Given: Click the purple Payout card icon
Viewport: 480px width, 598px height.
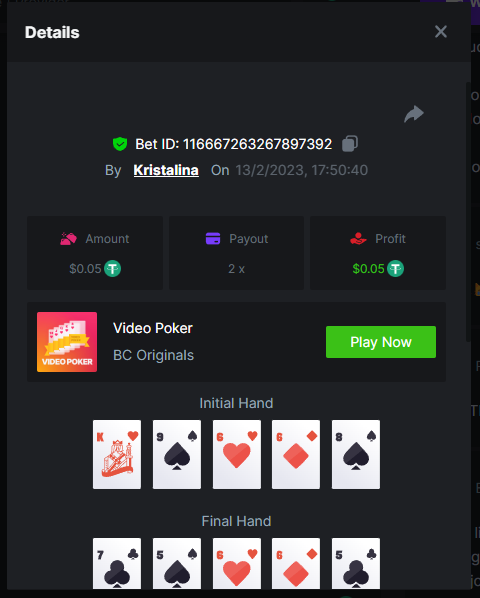Looking at the screenshot, I should pos(213,238).
